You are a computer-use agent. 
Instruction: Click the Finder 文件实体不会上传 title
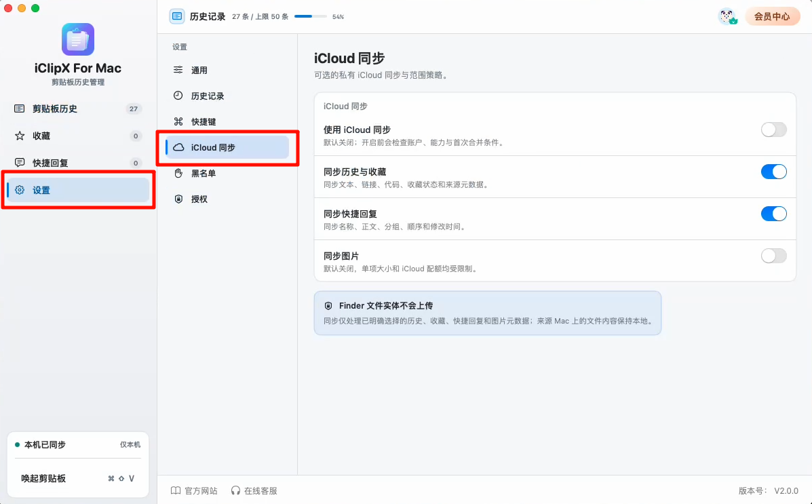pos(386,306)
